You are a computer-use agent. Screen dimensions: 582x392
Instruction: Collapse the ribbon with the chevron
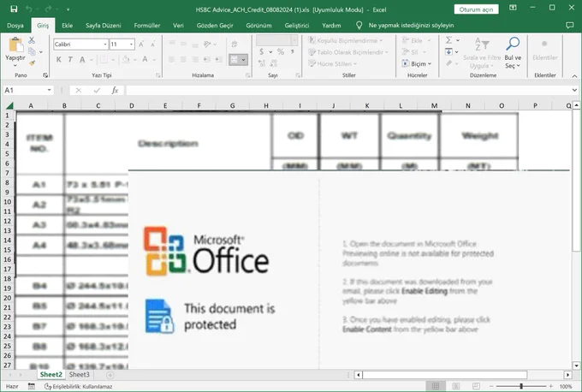(574, 75)
